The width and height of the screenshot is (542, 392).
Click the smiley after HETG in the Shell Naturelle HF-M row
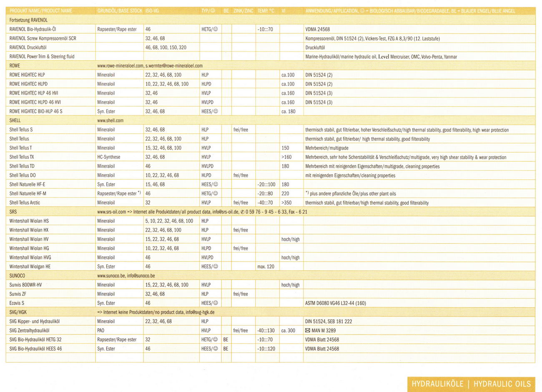click(x=216, y=194)
